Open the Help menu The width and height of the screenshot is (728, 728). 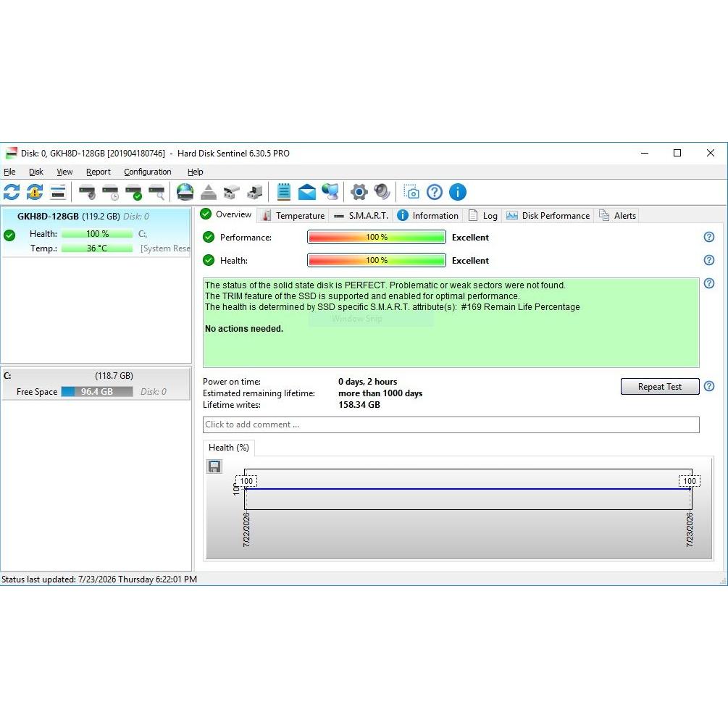[196, 172]
